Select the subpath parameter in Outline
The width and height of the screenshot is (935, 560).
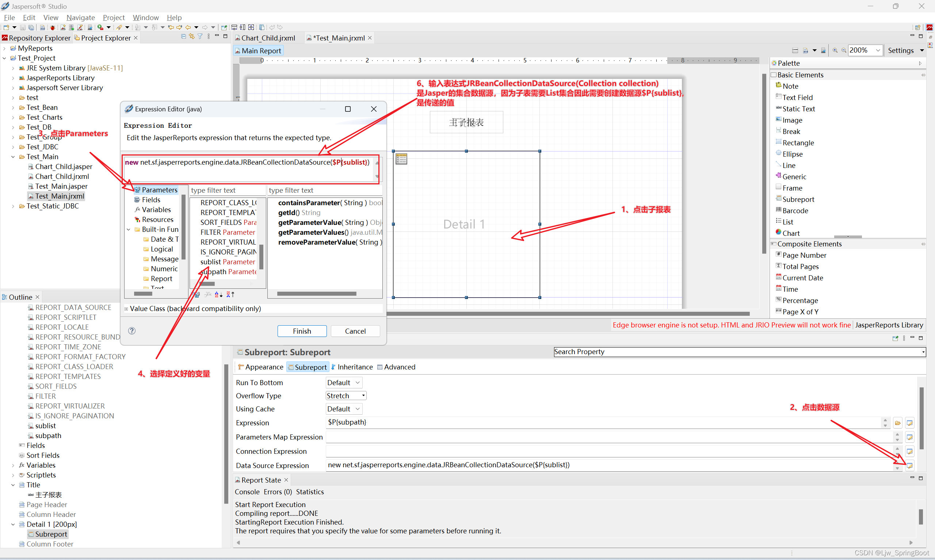pos(45,436)
